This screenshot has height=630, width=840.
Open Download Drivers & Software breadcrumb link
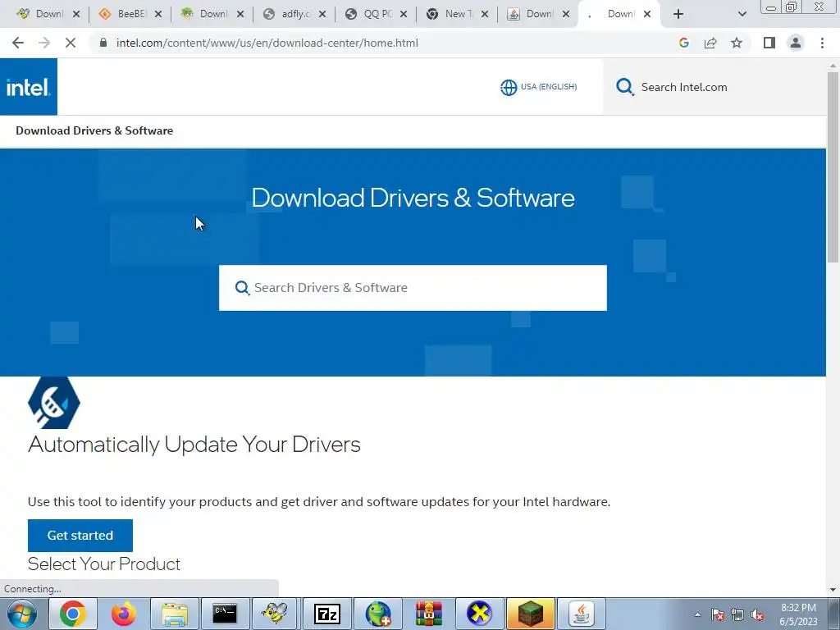94,130
